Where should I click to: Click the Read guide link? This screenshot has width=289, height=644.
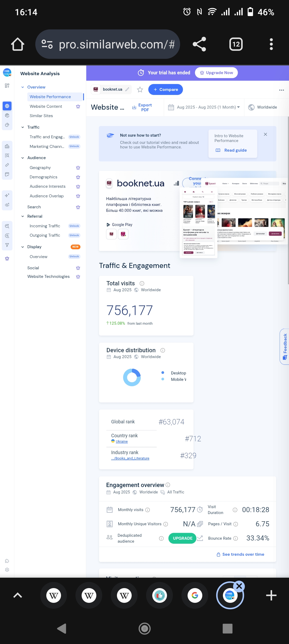point(231,150)
